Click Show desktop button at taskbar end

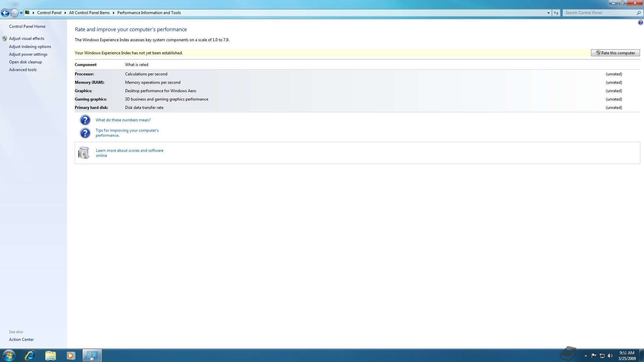[641, 355]
